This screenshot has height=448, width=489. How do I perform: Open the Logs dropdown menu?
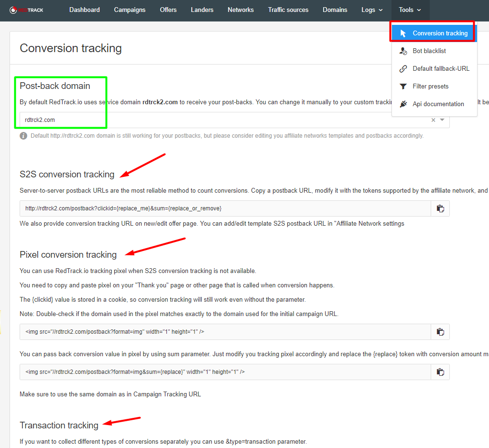pos(372,10)
